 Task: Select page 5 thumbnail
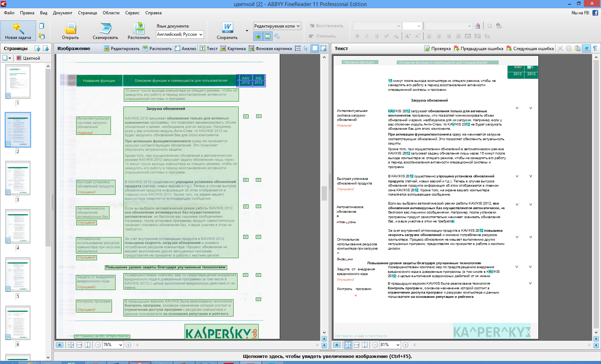18,275
